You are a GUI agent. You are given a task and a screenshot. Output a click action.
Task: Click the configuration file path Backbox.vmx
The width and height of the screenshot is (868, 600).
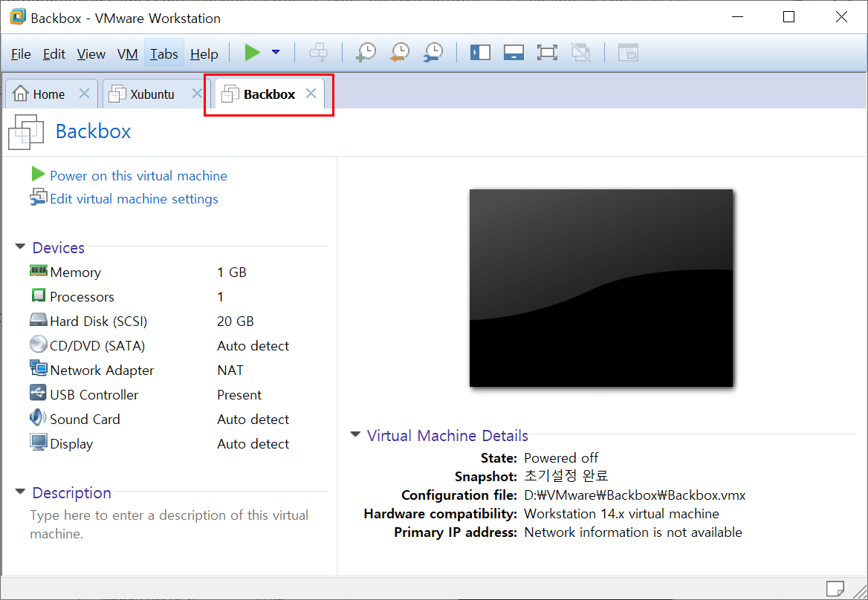[635, 495]
